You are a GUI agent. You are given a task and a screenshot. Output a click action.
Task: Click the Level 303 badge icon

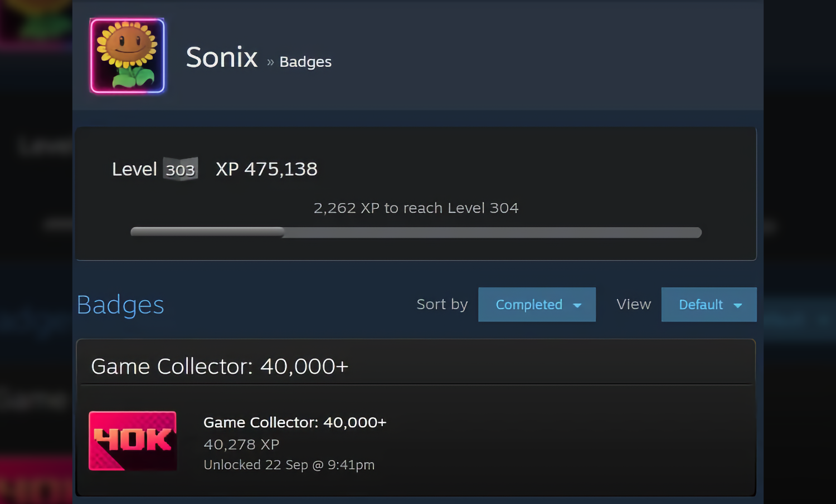pyautogui.click(x=180, y=169)
